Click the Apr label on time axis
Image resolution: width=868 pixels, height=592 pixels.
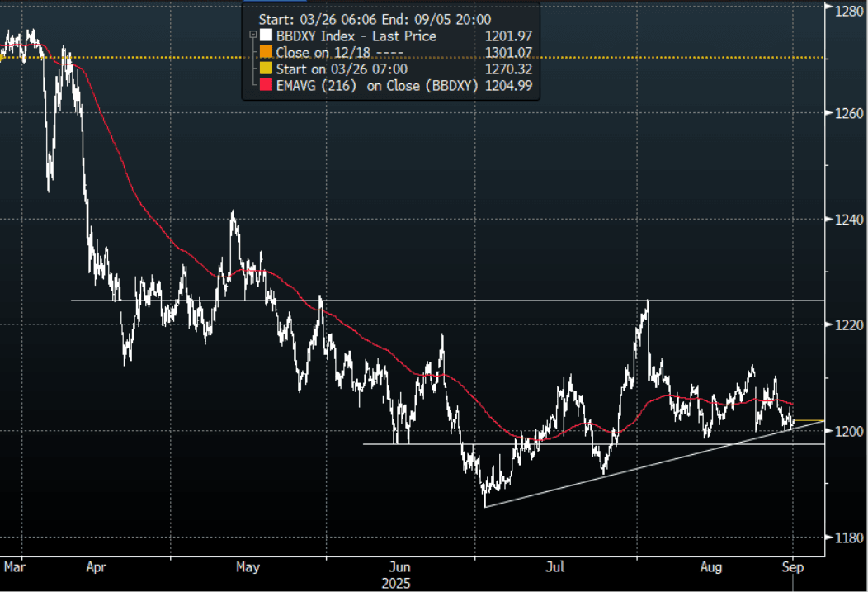click(96, 567)
